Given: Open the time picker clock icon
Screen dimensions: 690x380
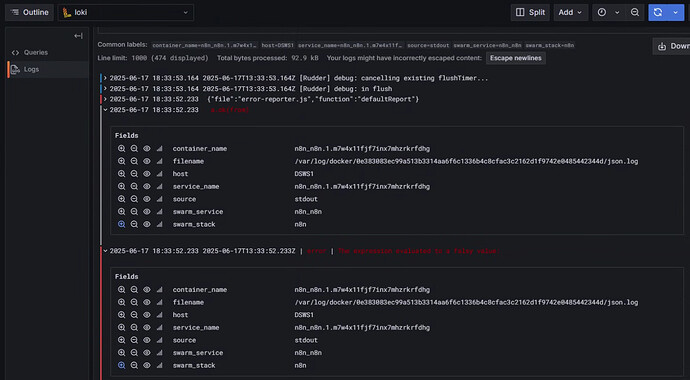Looking at the screenshot, I should (602, 12).
